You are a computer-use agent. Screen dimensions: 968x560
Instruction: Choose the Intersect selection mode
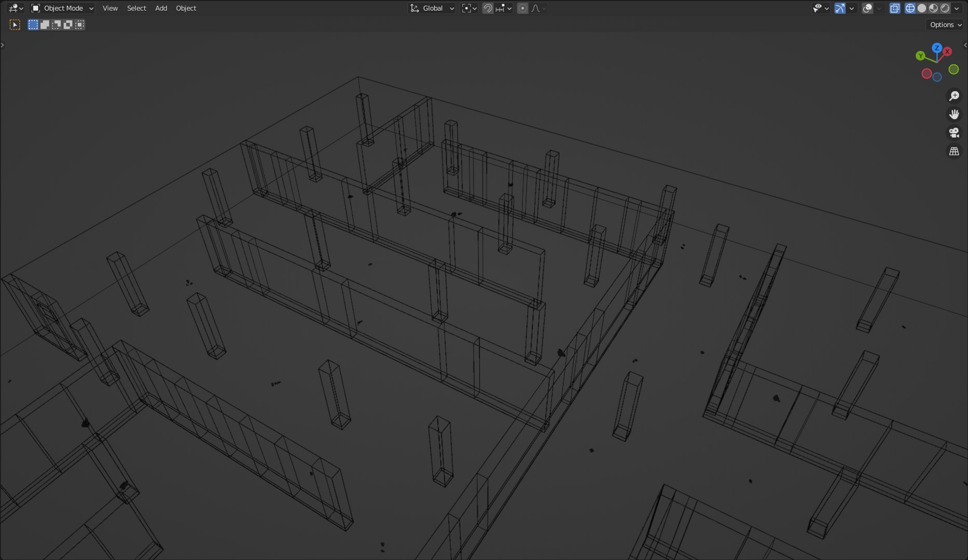coord(79,24)
